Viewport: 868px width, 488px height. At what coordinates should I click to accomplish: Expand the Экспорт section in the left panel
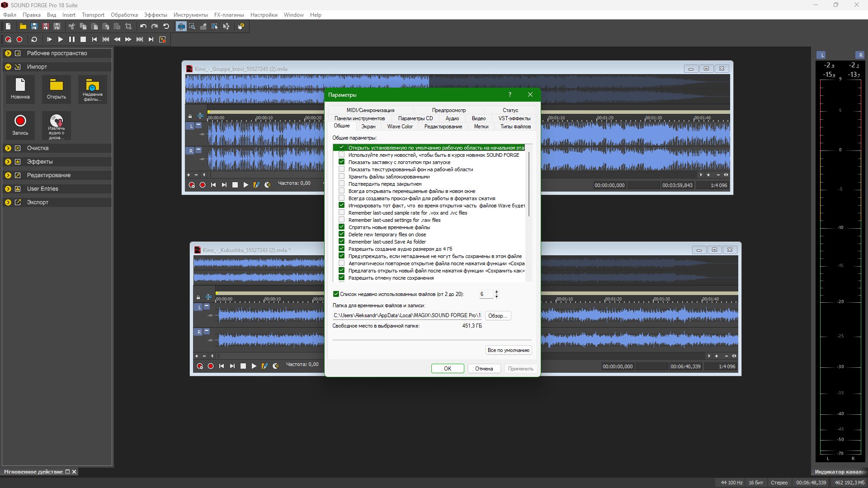8,202
